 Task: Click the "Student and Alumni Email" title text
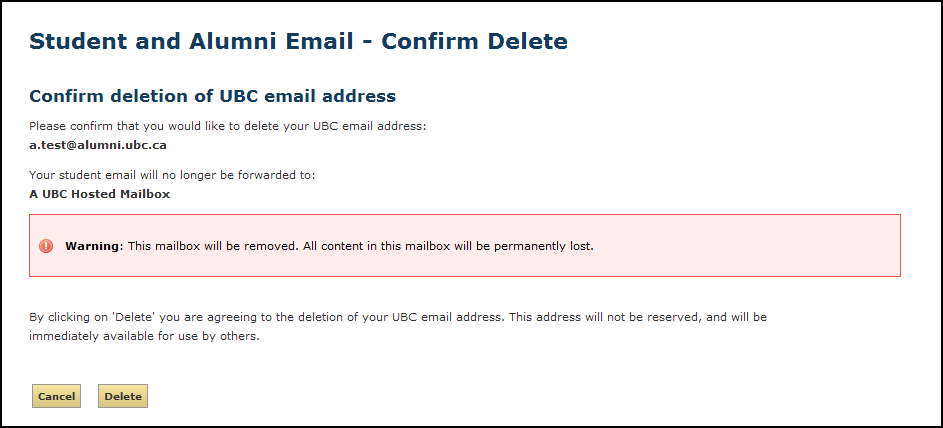191,41
